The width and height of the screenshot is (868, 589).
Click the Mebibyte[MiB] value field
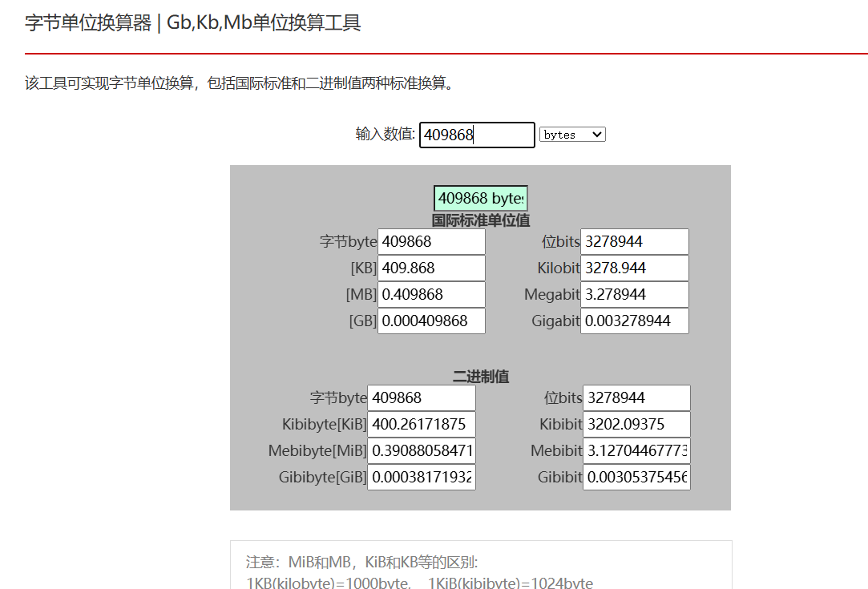coord(422,450)
